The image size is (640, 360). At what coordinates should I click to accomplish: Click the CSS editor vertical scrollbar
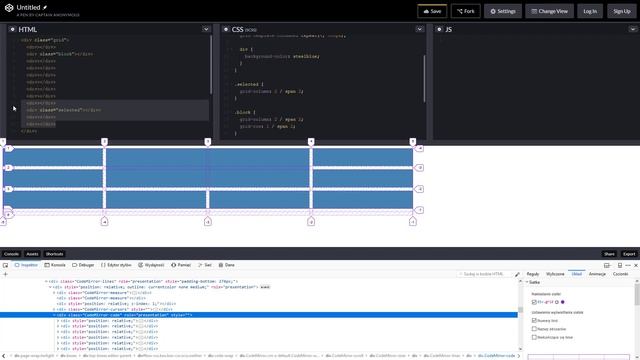[424, 78]
